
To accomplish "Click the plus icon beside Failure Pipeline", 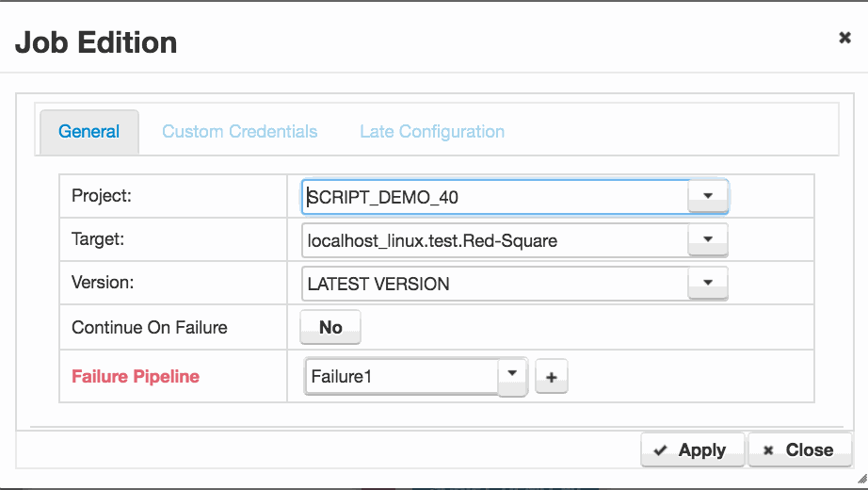I will click(x=551, y=377).
